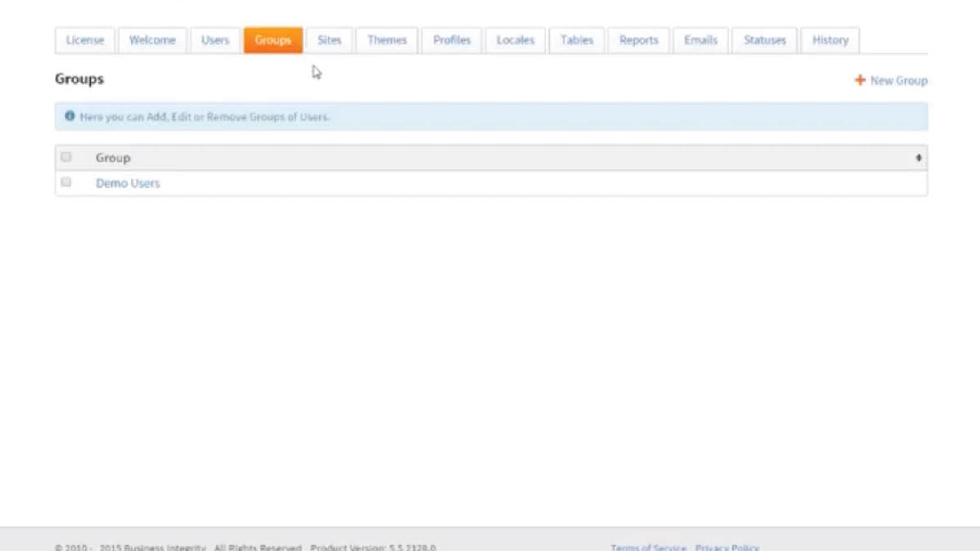Open the Sites tab
This screenshot has width=980, height=551.
(x=329, y=40)
